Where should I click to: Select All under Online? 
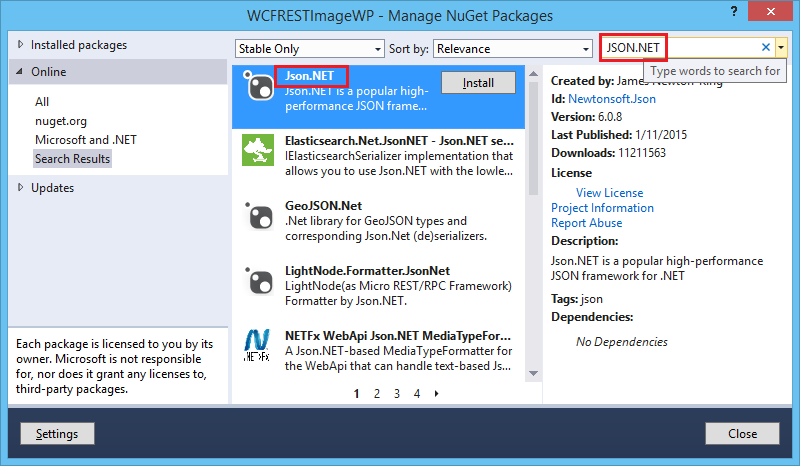(42, 102)
